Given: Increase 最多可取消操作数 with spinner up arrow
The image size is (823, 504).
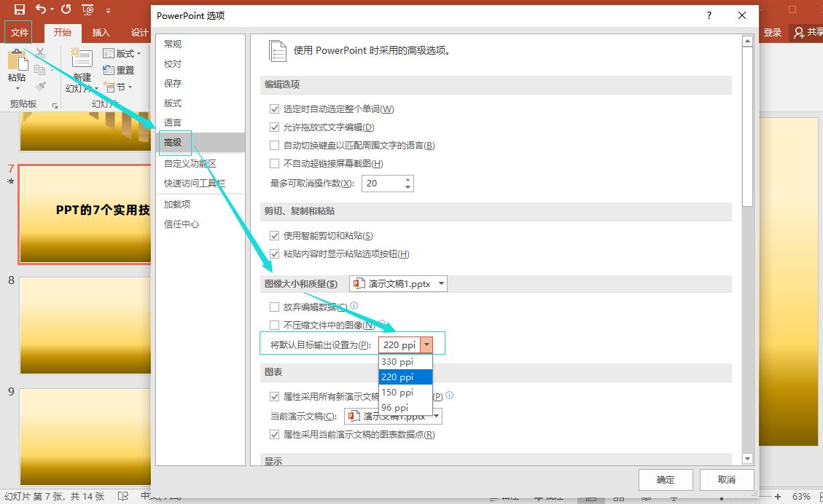Looking at the screenshot, I should pos(407,179).
